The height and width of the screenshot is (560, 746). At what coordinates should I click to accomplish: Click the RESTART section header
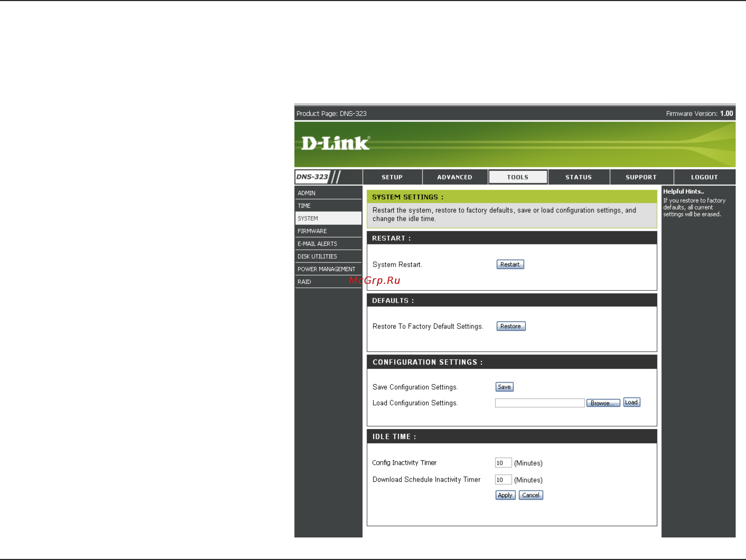(x=512, y=238)
